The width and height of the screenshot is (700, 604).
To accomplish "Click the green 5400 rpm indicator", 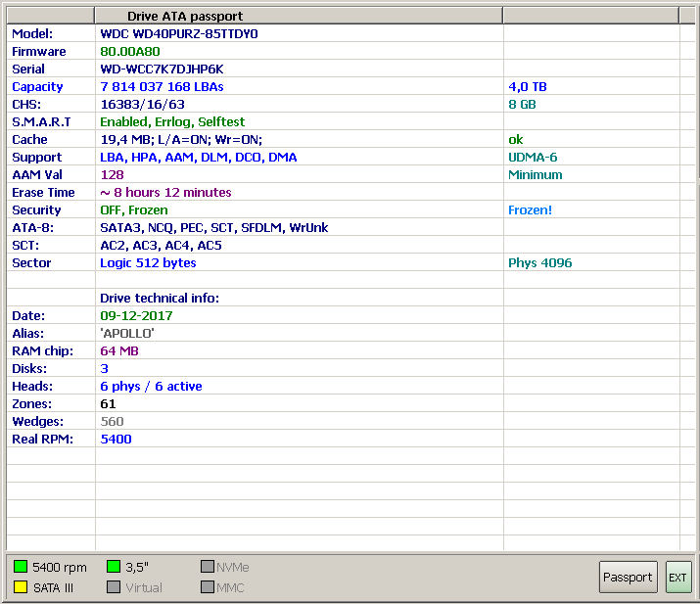I will point(21,567).
